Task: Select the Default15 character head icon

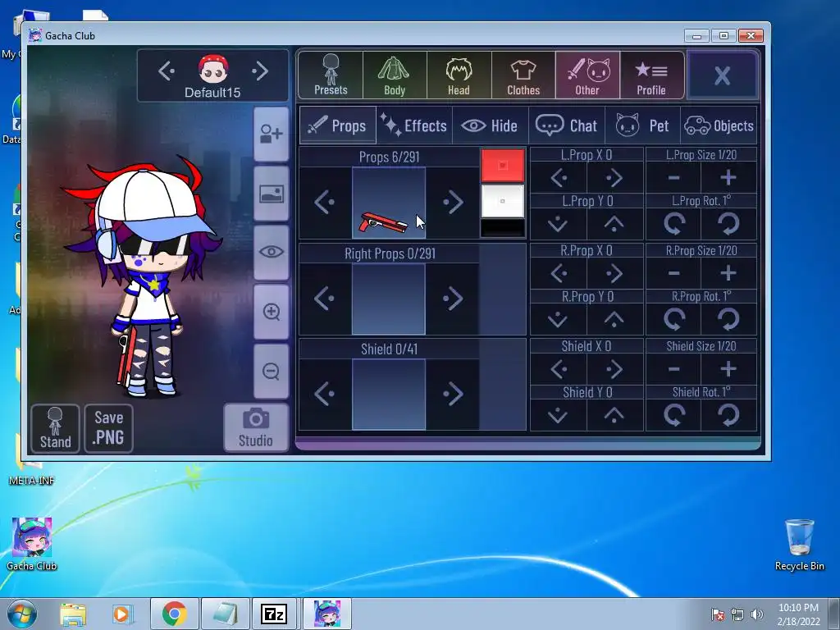Action: point(213,69)
